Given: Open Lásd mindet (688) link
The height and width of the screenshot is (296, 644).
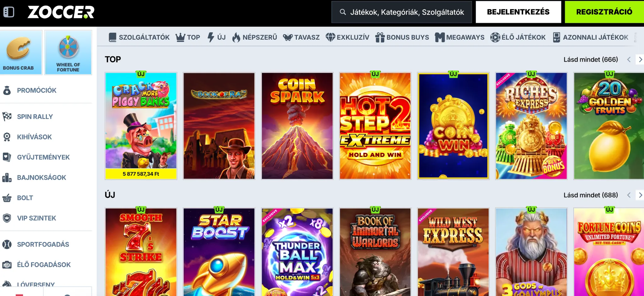Looking at the screenshot, I should tap(591, 195).
